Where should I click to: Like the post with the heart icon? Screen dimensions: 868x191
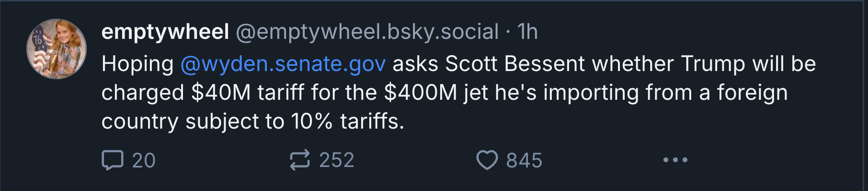tap(487, 160)
